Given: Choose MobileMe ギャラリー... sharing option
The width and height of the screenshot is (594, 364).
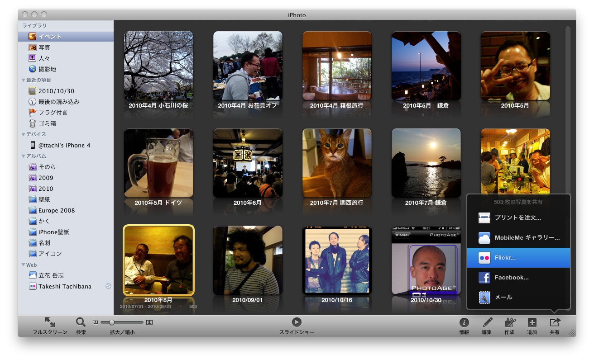Looking at the screenshot, I should pos(518,238).
